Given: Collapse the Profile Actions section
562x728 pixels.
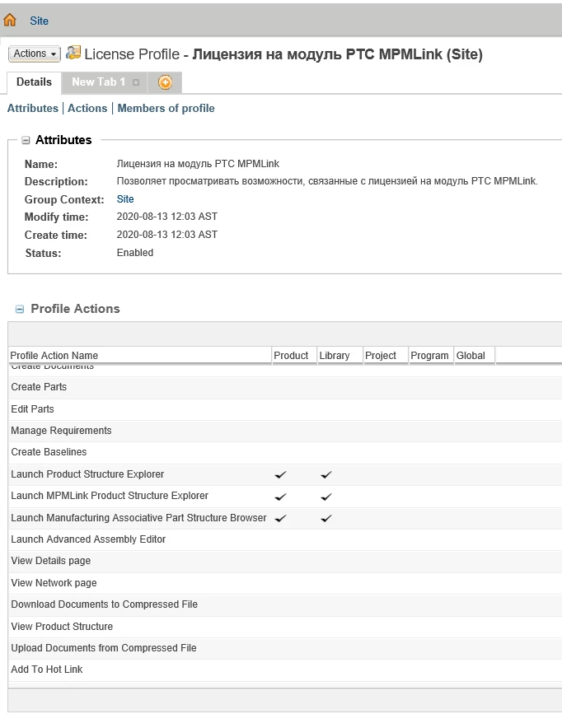Looking at the screenshot, I should click(x=20, y=309).
